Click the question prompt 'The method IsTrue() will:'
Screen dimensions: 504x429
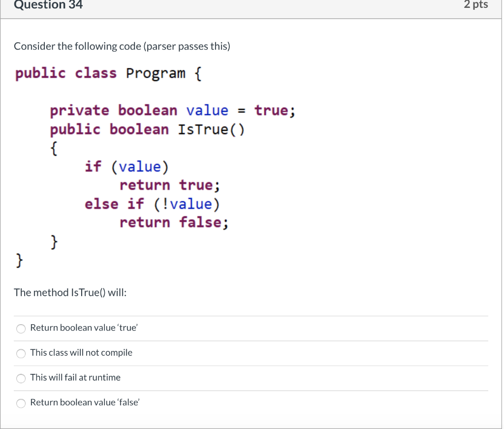pyautogui.click(x=70, y=292)
